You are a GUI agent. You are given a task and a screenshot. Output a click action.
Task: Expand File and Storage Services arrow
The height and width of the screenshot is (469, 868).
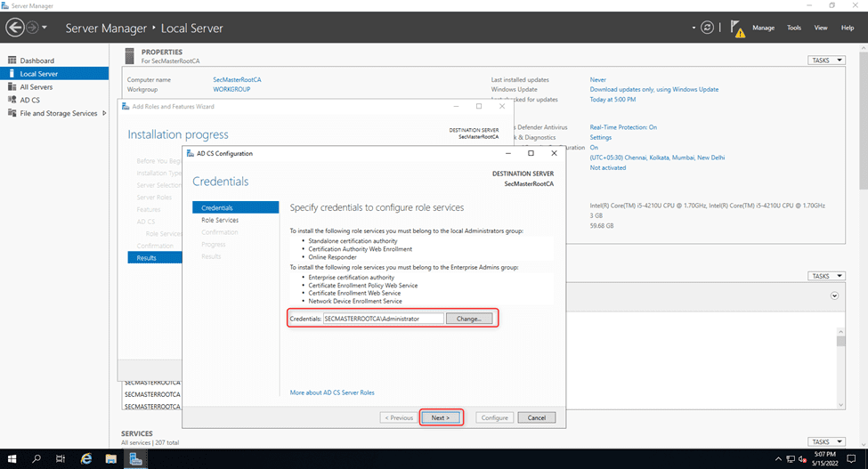tap(104, 113)
